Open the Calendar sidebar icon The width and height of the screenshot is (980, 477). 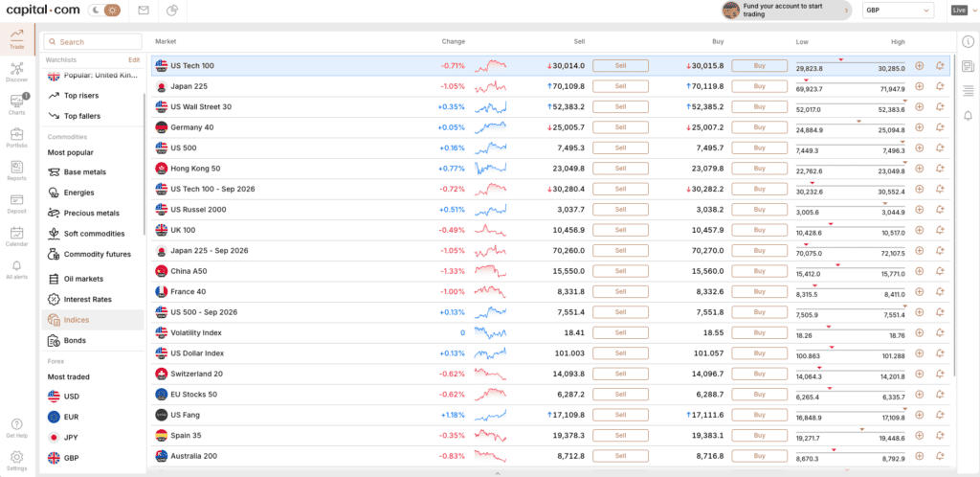click(17, 236)
